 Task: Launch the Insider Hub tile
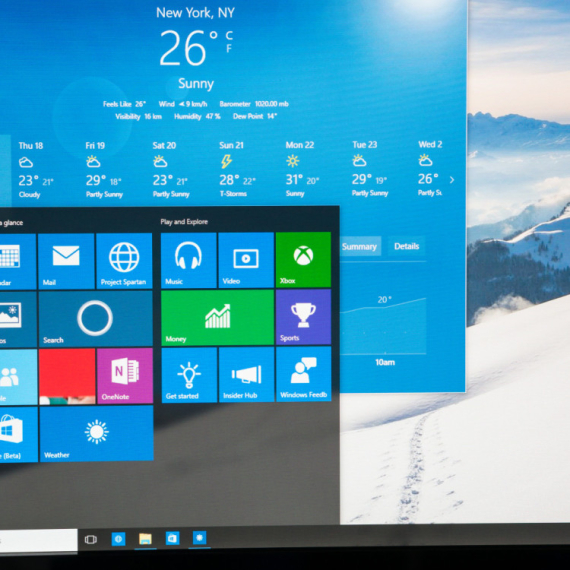[246, 374]
